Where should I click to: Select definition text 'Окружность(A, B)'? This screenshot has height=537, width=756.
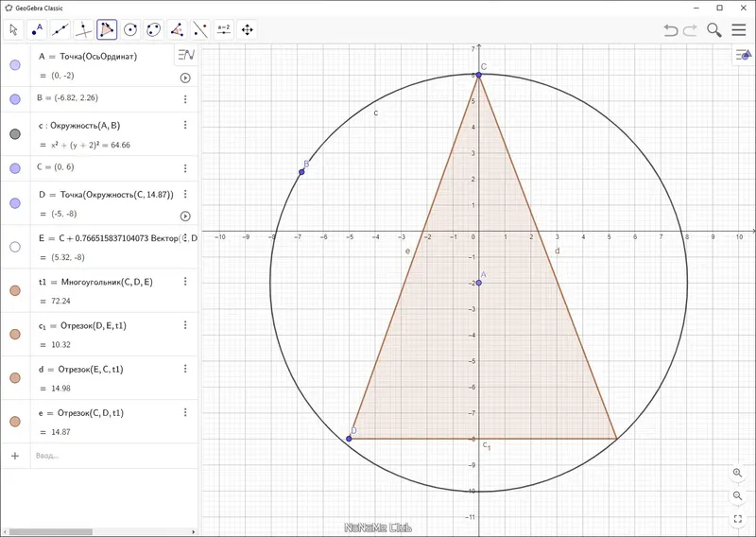coord(85,126)
